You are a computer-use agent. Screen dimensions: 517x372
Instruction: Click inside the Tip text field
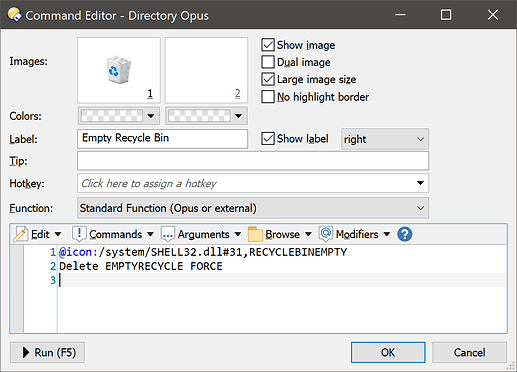(253, 161)
